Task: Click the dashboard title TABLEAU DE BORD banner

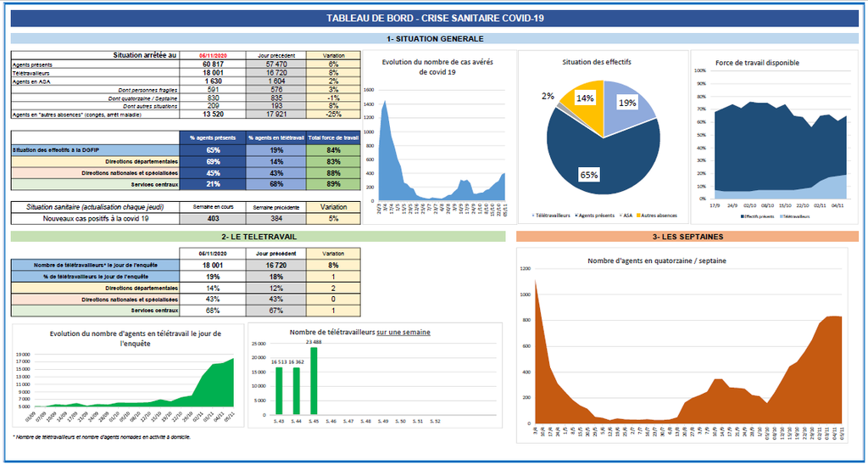Action: (x=434, y=19)
